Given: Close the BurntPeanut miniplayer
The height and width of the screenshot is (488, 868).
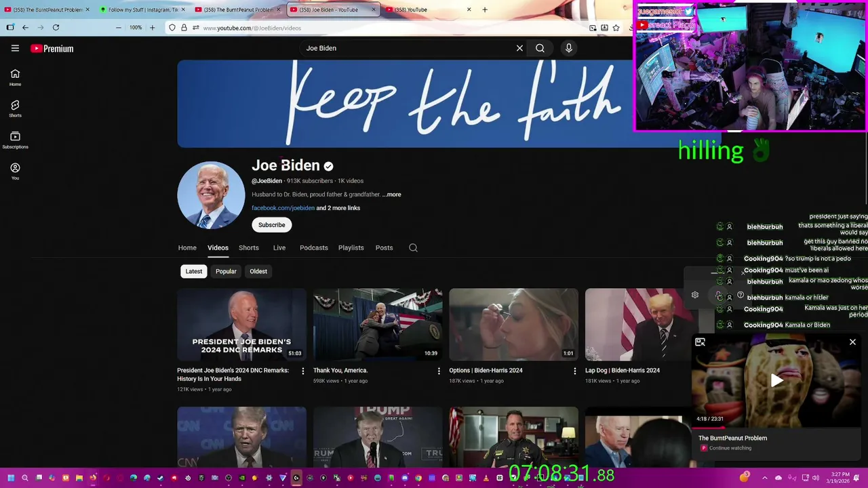Looking at the screenshot, I should (x=852, y=342).
